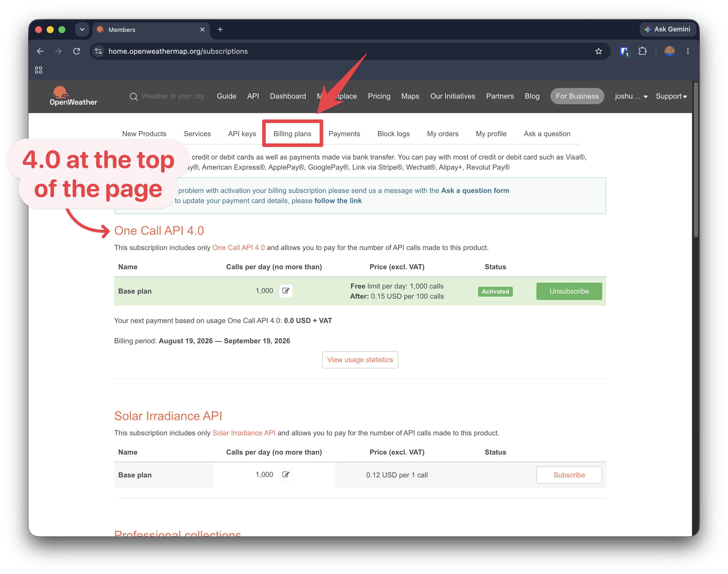Bookmark this page with the star icon
This screenshot has height=574, width=728.
point(599,51)
